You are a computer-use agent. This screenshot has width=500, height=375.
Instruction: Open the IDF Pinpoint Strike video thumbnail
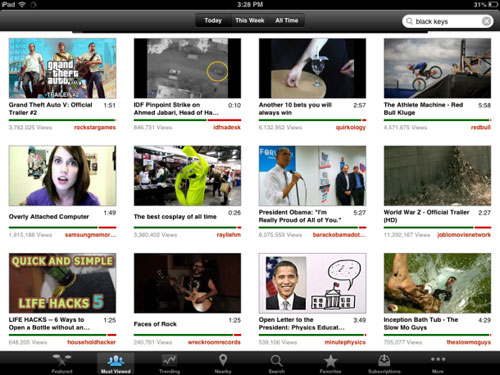187,68
